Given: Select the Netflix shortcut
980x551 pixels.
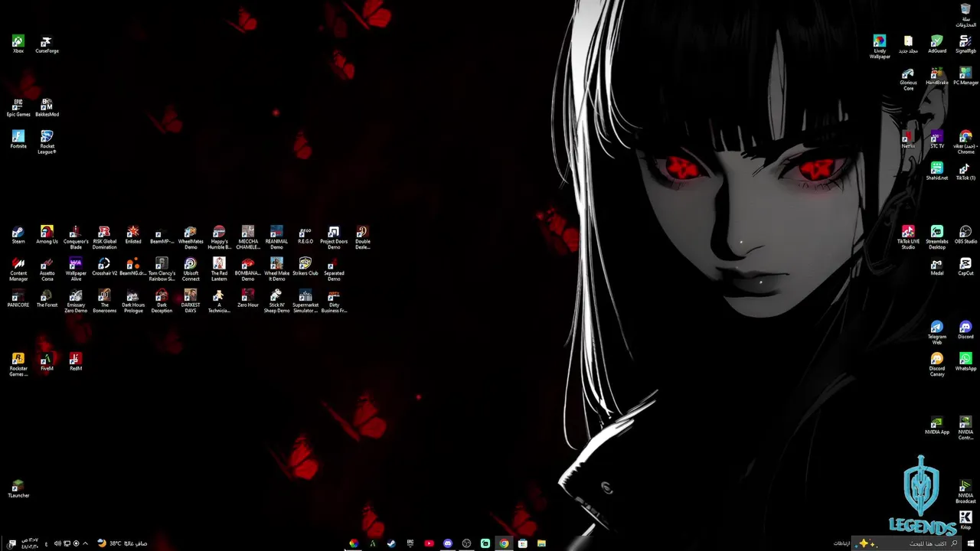Looking at the screenshot, I should pos(908,140).
